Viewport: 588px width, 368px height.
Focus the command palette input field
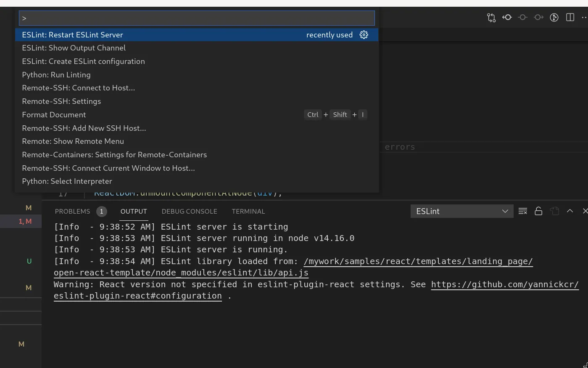coord(197,18)
